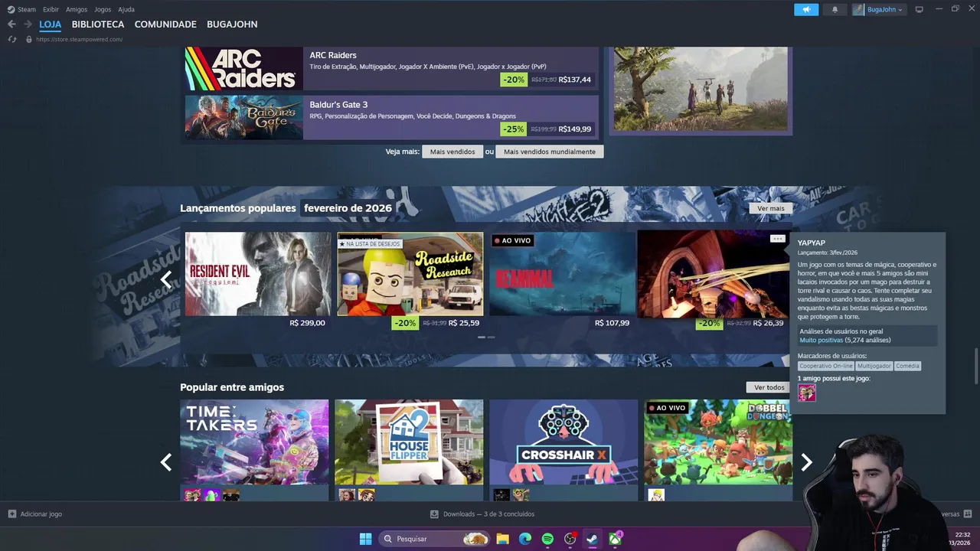Image resolution: width=980 pixels, height=551 pixels.
Task: Open the Resident Evil Requiem capsule
Action: click(x=258, y=273)
